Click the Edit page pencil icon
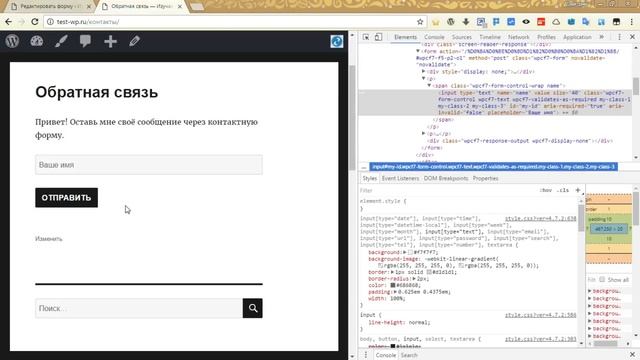The image size is (640, 360). (135, 41)
